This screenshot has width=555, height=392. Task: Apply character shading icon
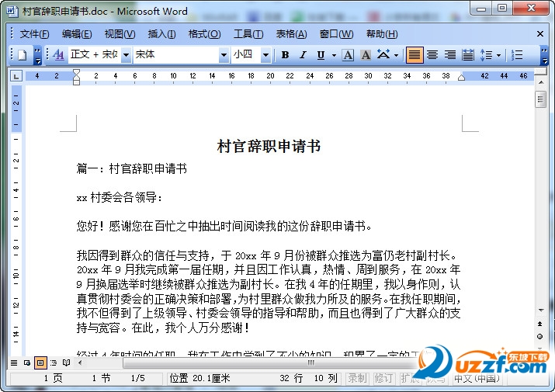pos(366,55)
